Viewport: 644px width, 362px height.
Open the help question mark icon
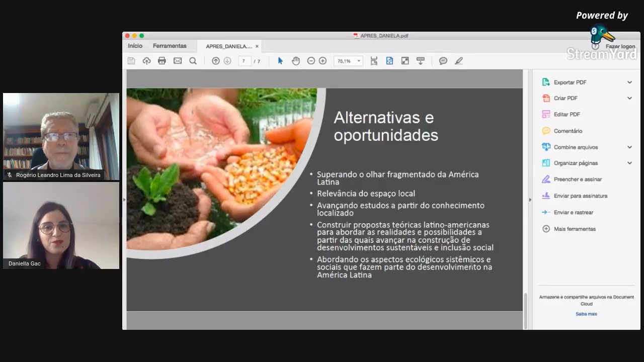coord(596,46)
